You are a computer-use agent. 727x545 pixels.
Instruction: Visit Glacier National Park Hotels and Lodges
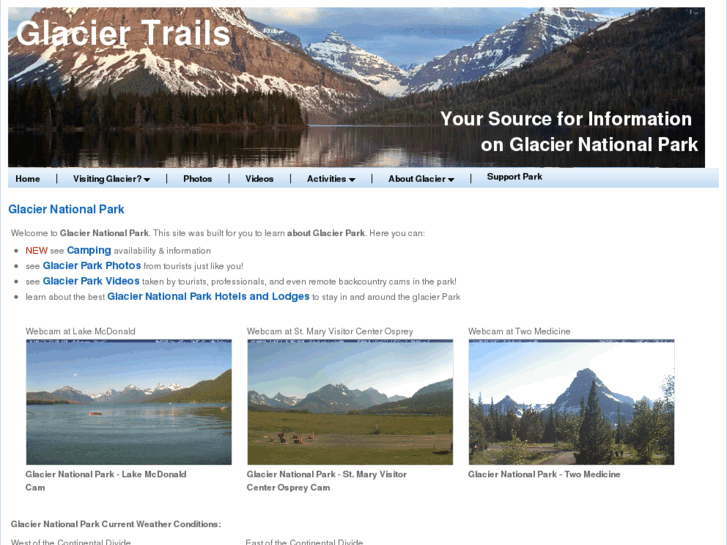(x=208, y=296)
